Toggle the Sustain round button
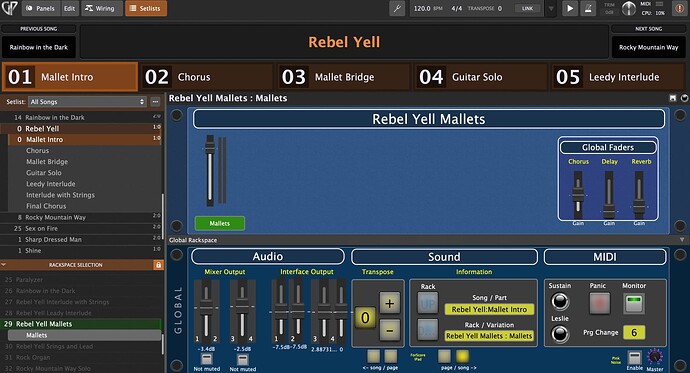 click(560, 301)
